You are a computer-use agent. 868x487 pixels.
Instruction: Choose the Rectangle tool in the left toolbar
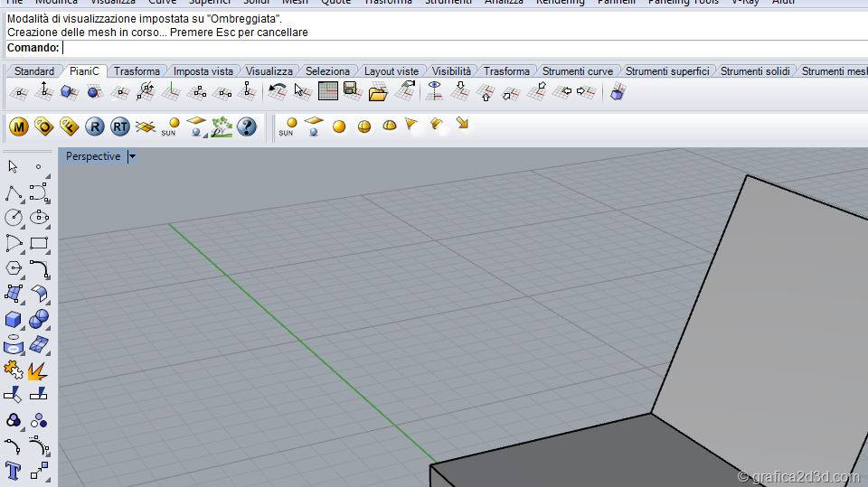pos(39,243)
